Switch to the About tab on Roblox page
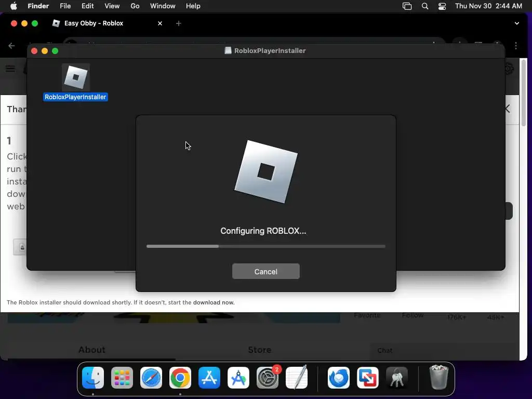This screenshot has height=399, width=532. 91,350
